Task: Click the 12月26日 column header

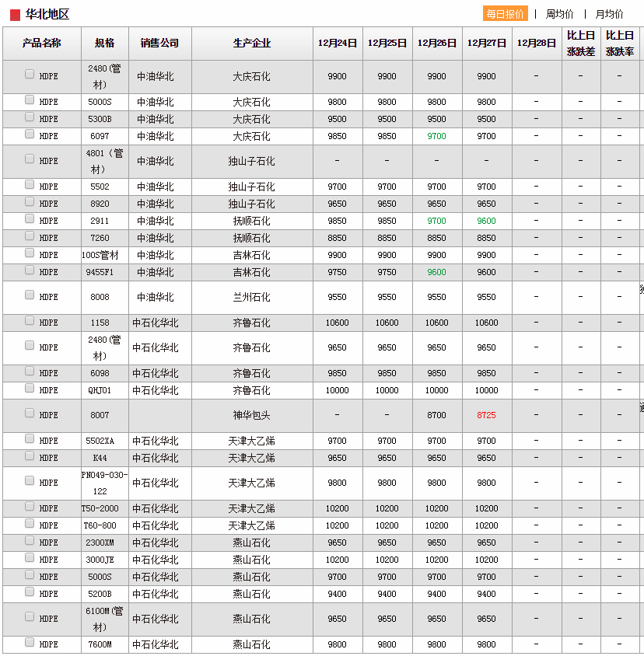Action: (437, 43)
